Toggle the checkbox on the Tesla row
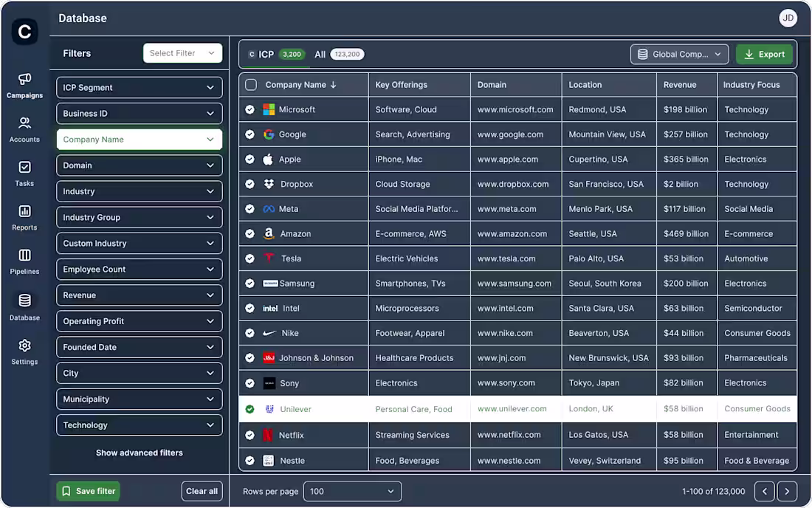Viewport: 812px width, 508px height. click(249, 258)
